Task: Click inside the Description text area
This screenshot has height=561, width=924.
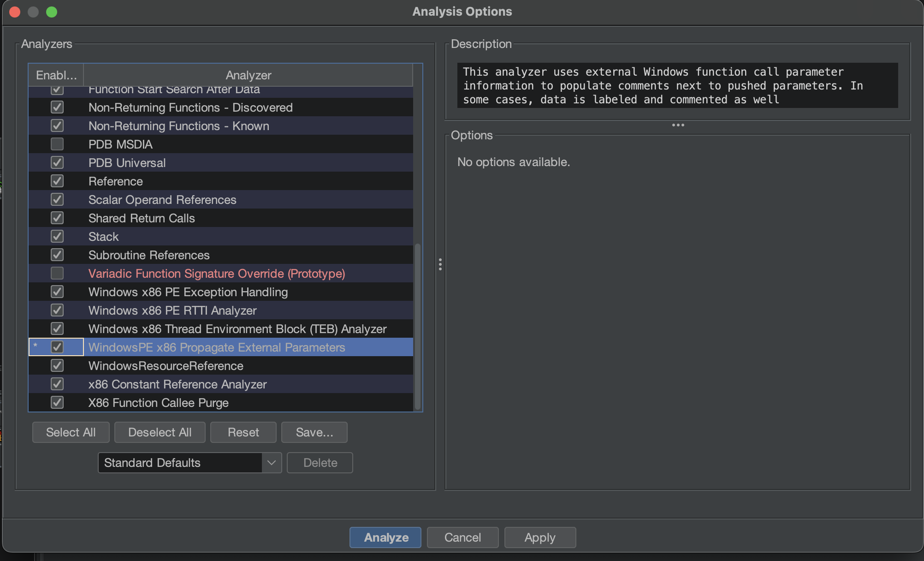Action: [678, 85]
